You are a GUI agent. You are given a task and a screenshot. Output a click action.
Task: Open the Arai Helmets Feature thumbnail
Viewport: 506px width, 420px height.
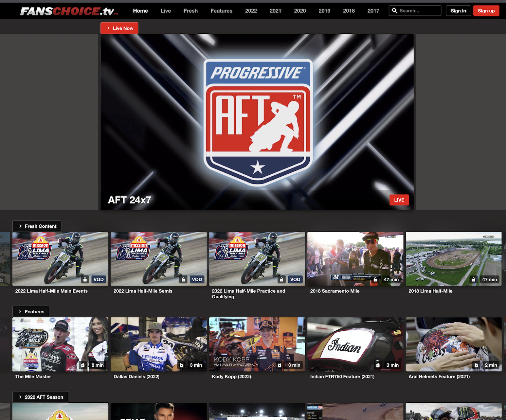click(454, 344)
